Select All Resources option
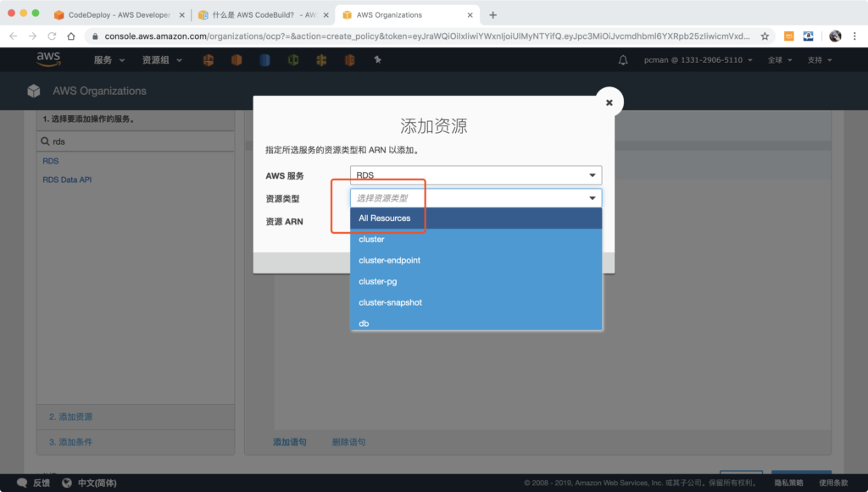Image resolution: width=868 pixels, height=492 pixels. pos(476,218)
